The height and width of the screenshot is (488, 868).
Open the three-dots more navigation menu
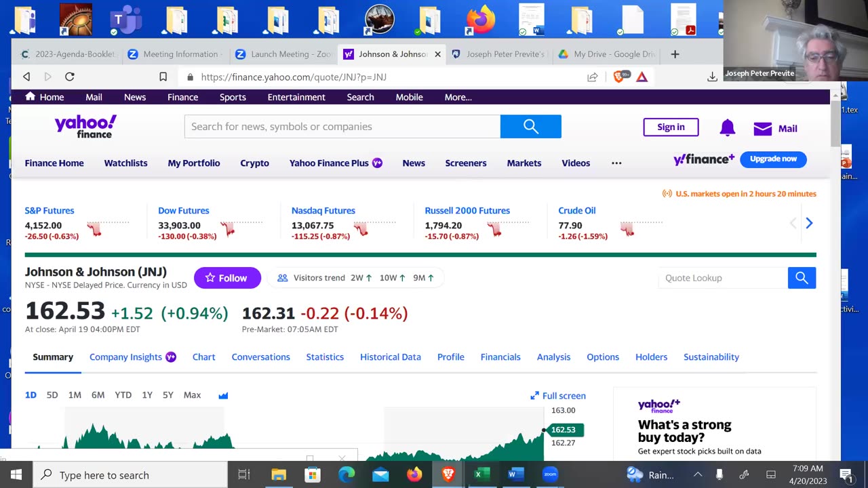click(616, 163)
